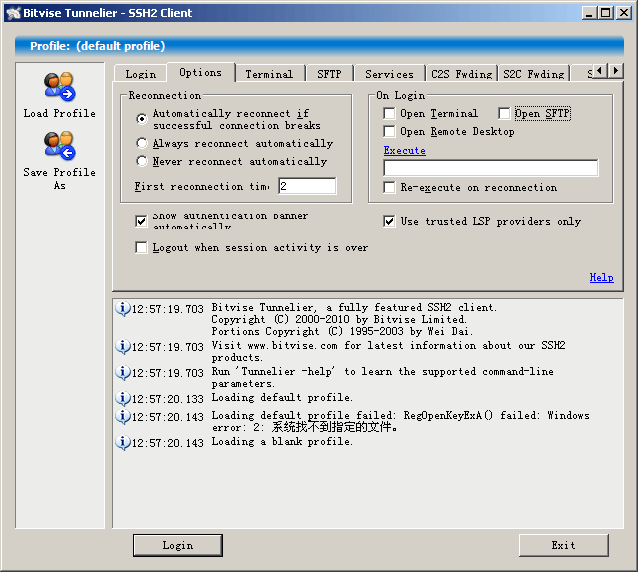Click log text 'Loading a blank profile.'

tap(282, 442)
